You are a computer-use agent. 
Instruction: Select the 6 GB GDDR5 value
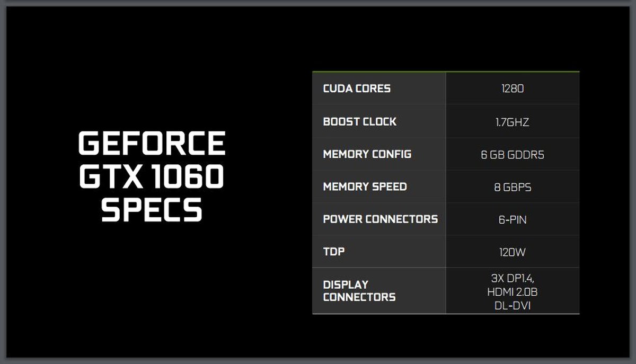[x=513, y=155]
